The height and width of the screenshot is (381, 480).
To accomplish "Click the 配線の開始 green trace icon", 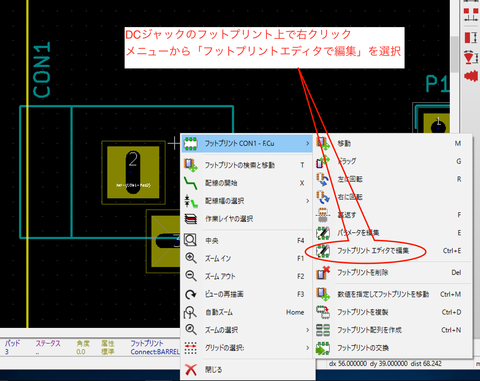I will point(191,183).
